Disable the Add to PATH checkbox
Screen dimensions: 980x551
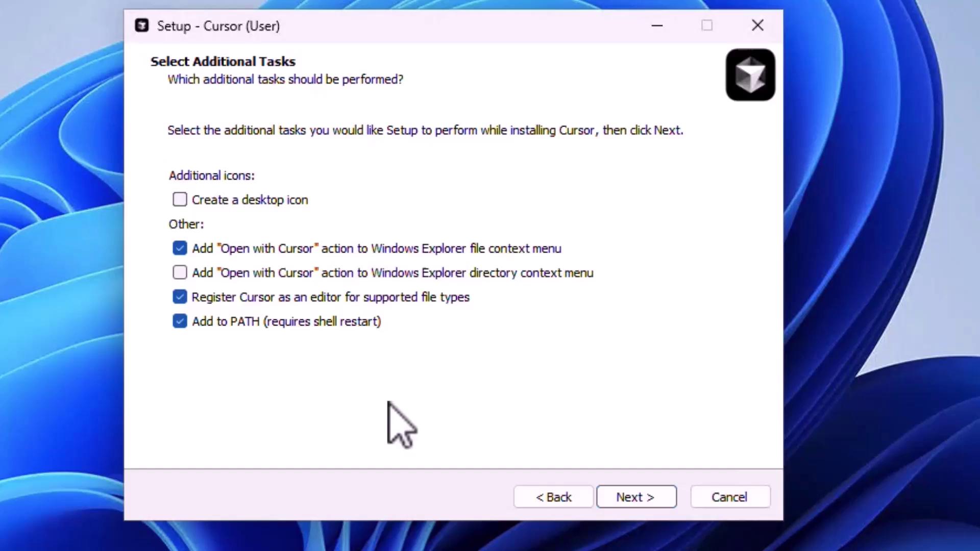coord(180,321)
